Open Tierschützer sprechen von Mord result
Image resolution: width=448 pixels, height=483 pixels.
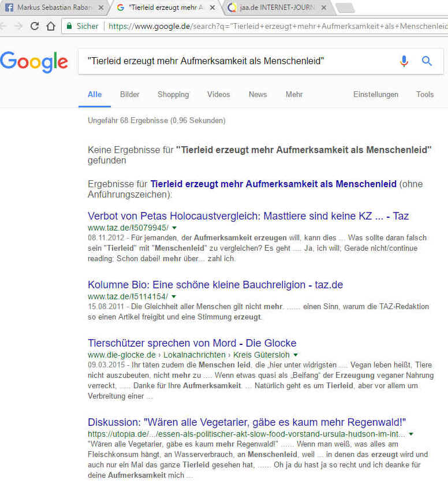[192, 343]
